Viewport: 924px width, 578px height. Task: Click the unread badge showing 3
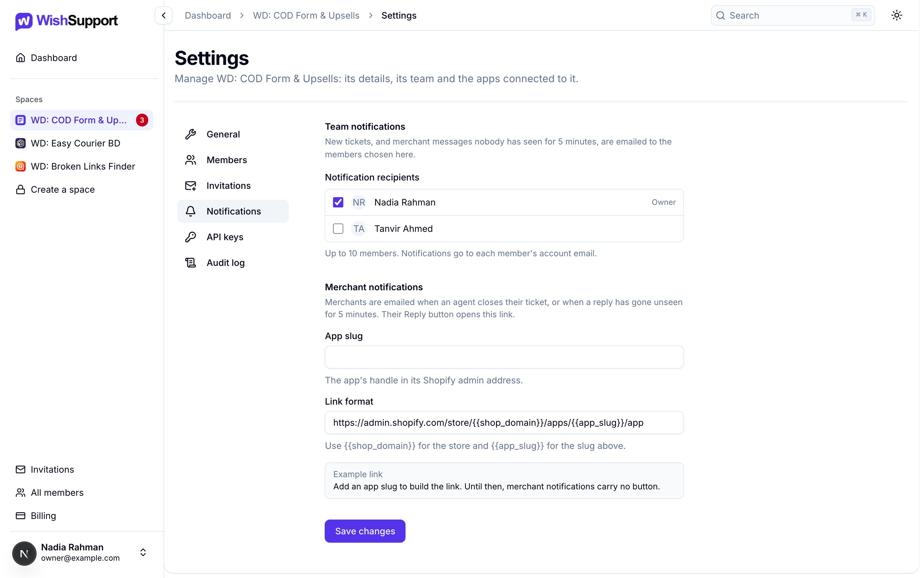click(142, 120)
